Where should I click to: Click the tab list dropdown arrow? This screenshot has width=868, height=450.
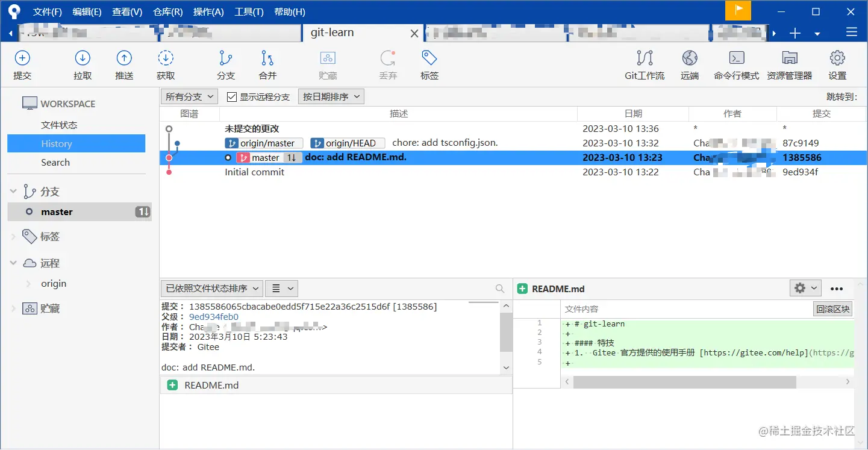(817, 34)
